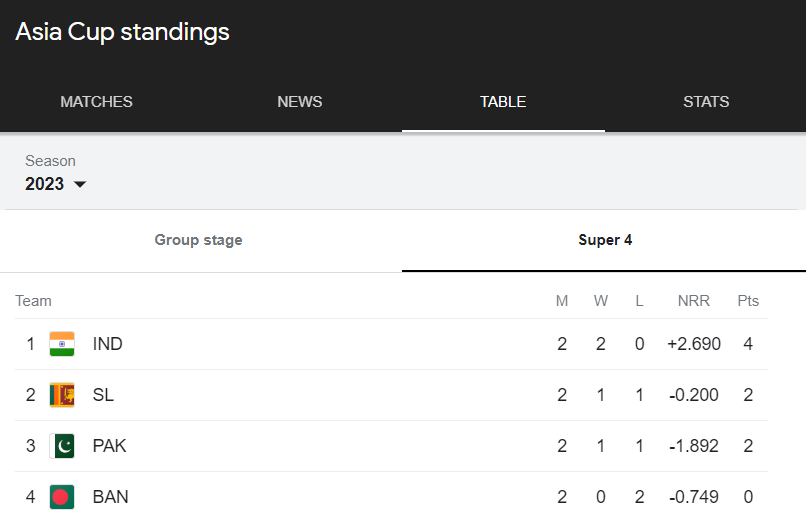Click the Asia Cup standings title

pyautogui.click(x=122, y=32)
